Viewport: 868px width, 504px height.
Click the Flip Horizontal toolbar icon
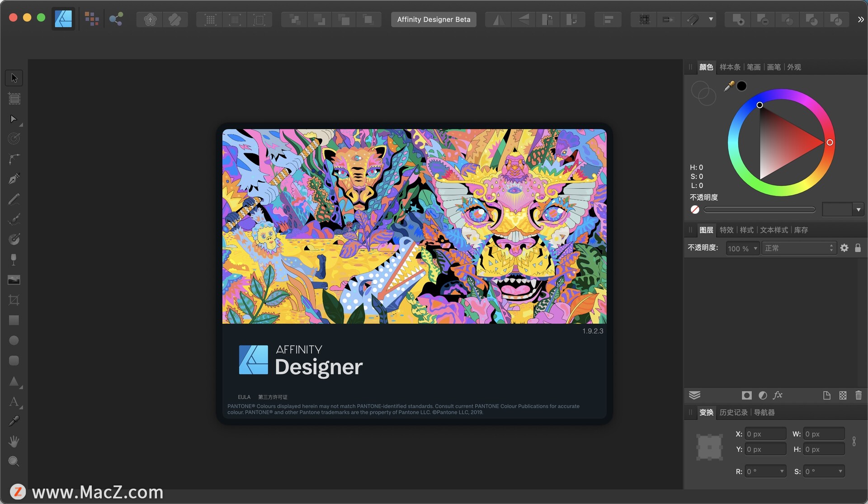click(x=498, y=19)
